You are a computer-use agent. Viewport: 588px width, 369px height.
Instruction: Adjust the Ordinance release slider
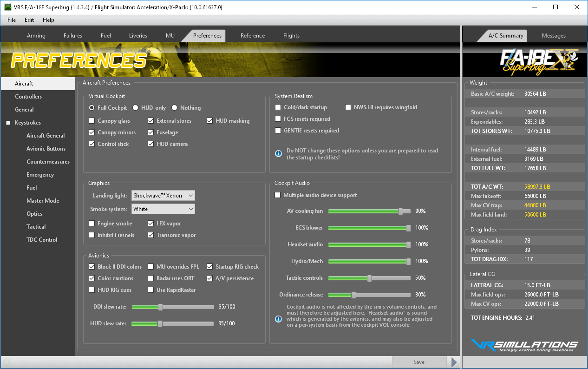coord(353,295)
